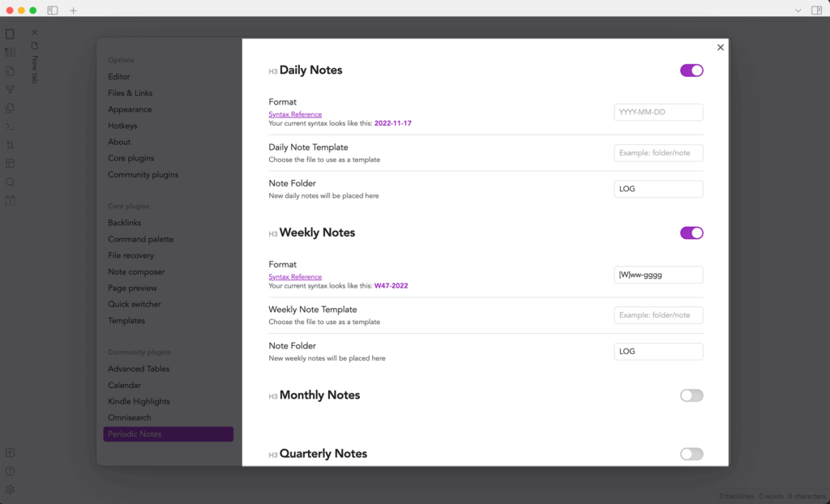Click the Weekly Notes heading
830x504 pixels.
tap(317, 233)
